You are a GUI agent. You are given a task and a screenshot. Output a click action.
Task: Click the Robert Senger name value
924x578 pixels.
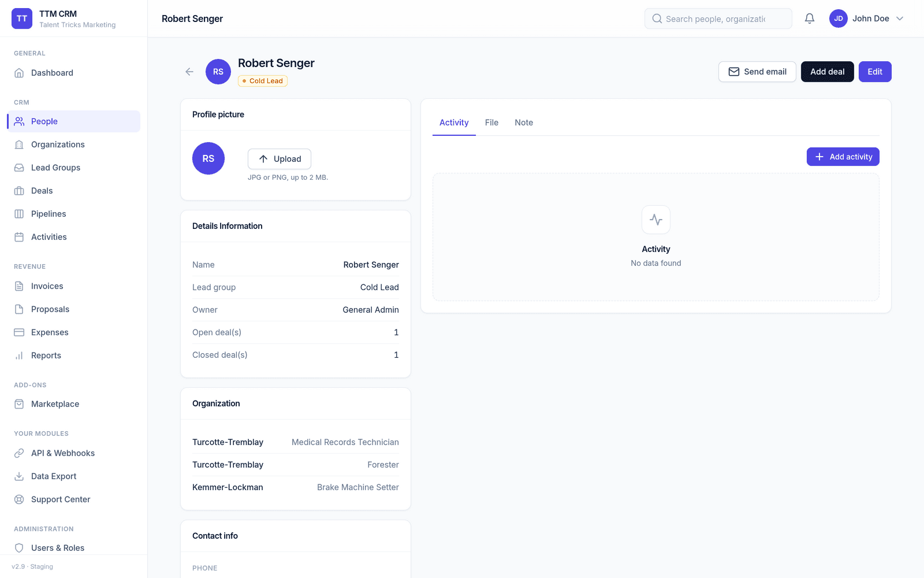pos(371,265)
